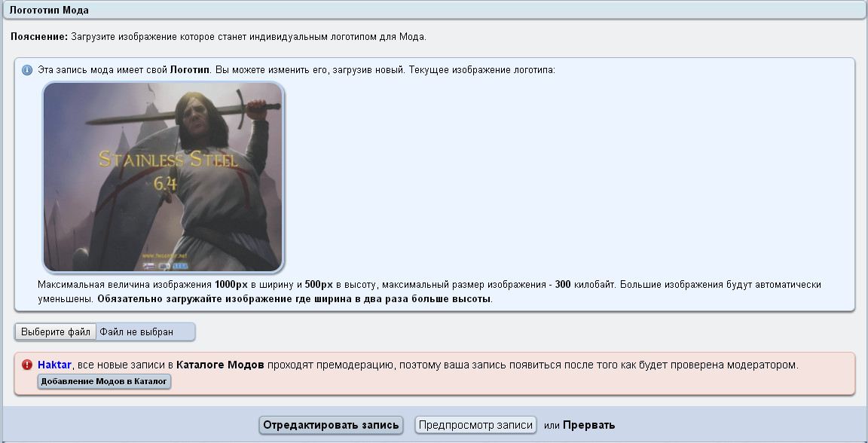Image resolution: width=868 pixels, height=443 pixels.
Task: Click the '300' kilobyte limit value
Action: pyautogui.click(x=562, y=285)
